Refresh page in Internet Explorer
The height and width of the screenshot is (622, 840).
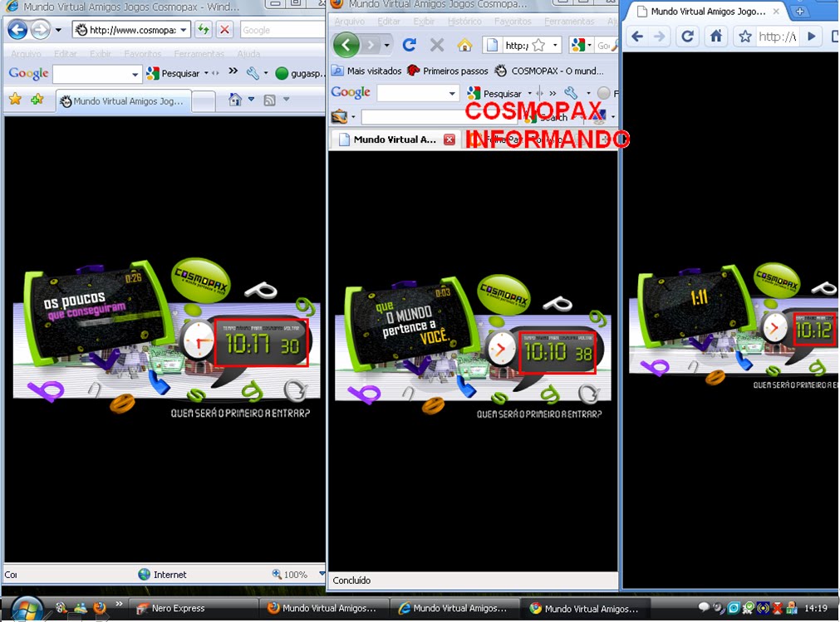[x=203, y=29]
